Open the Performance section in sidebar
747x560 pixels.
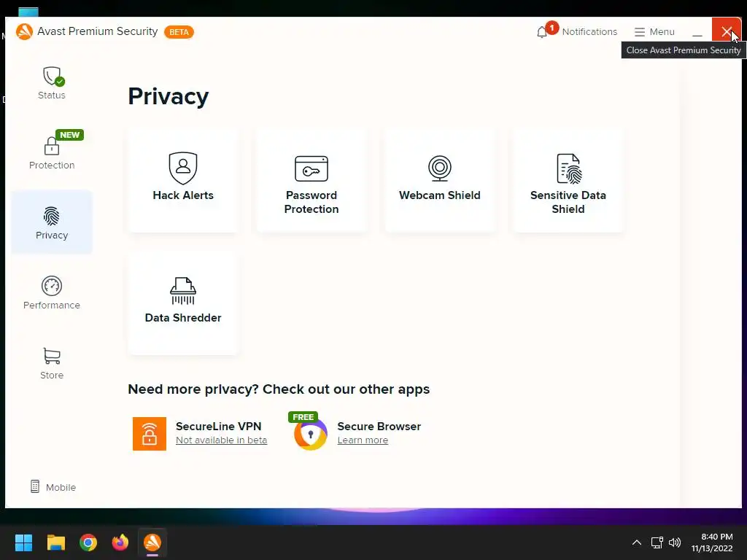pos(52,292)
